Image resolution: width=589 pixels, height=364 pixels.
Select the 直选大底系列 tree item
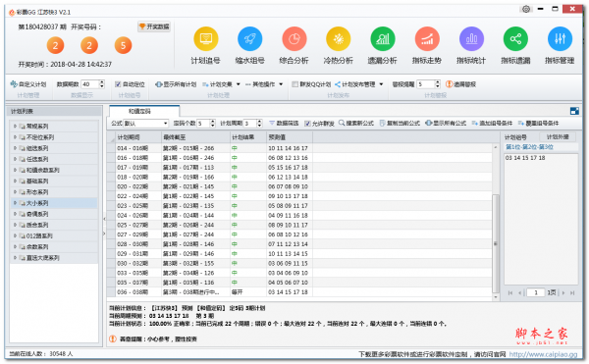[x=54, y=258]
